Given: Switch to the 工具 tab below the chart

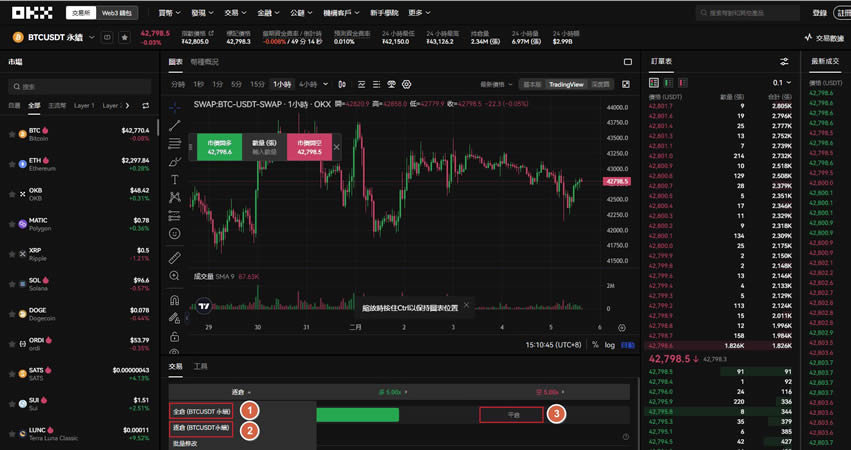Looking at the screenshot, I should 200,367.
